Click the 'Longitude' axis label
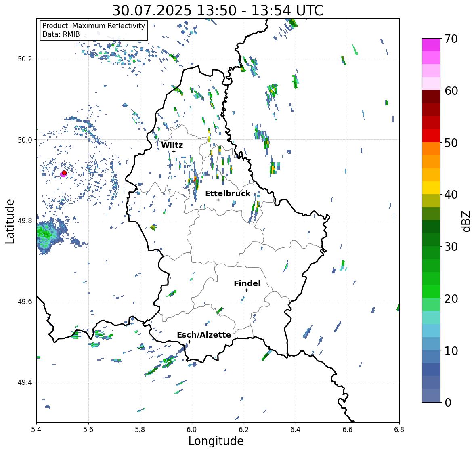476x451 pixels. pos(216,441)
